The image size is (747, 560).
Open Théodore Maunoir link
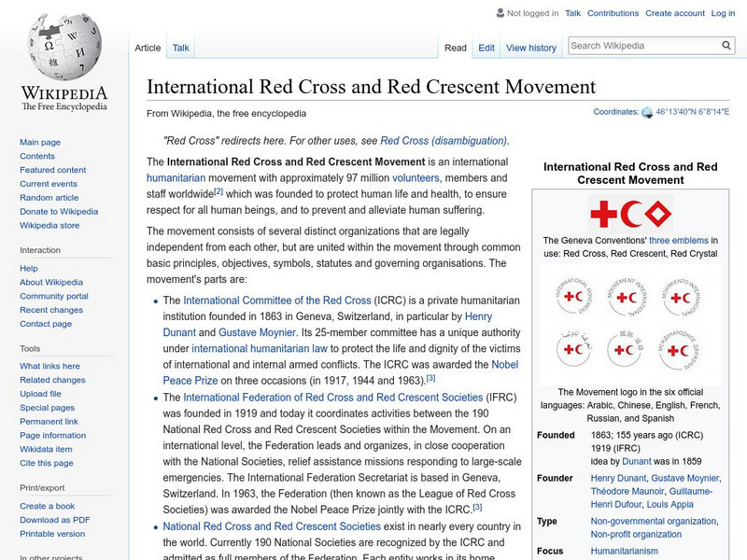627,491
